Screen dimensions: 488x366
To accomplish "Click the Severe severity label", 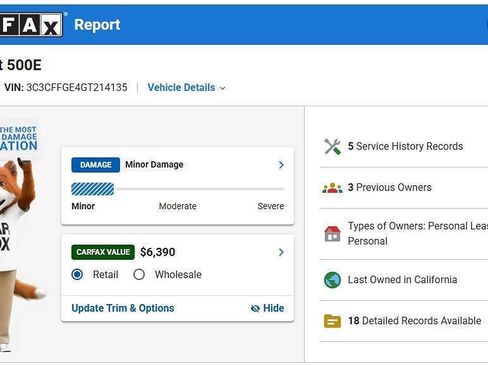I will 271,206.
